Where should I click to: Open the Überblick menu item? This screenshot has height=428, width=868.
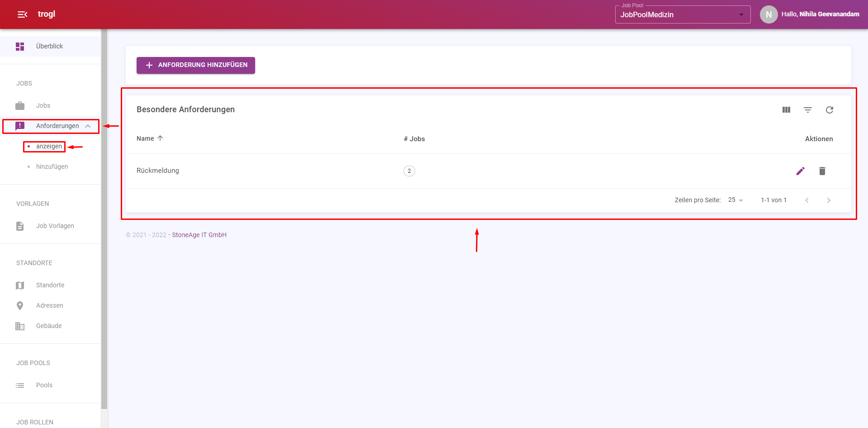click(x=50, y=46)
